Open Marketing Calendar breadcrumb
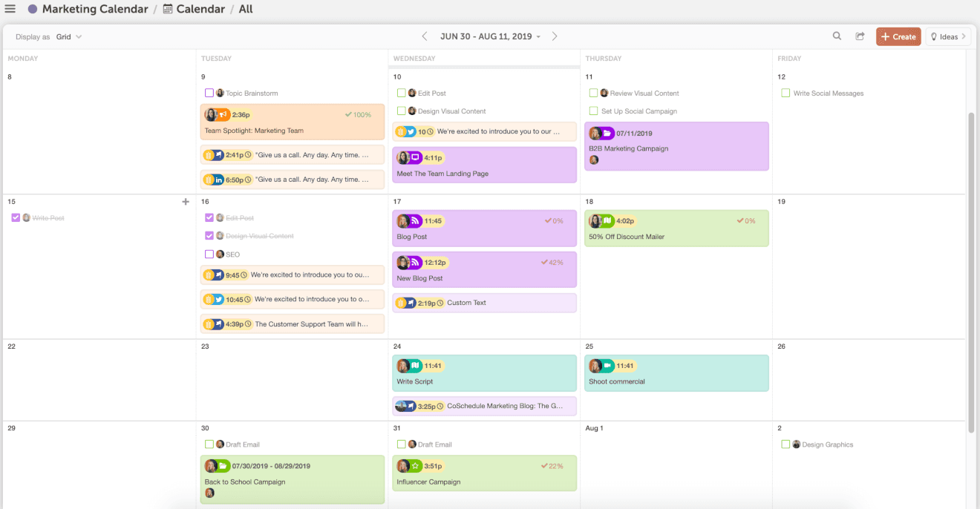980x509 pixels. click(95, 9)
